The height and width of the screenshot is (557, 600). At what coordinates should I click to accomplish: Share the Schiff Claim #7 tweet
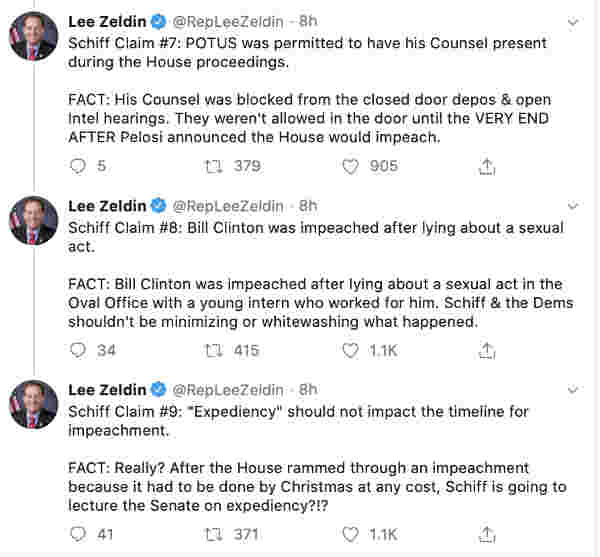(x=487, y=166)
